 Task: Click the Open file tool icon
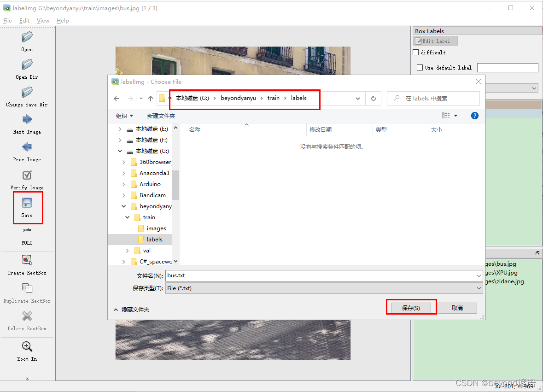[27, 37]
